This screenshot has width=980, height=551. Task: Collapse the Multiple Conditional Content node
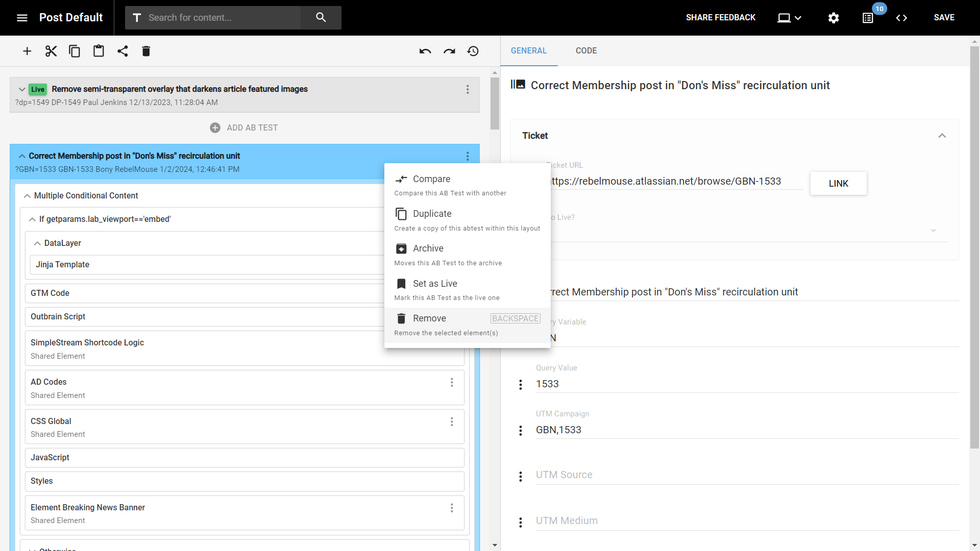(27, 196)
